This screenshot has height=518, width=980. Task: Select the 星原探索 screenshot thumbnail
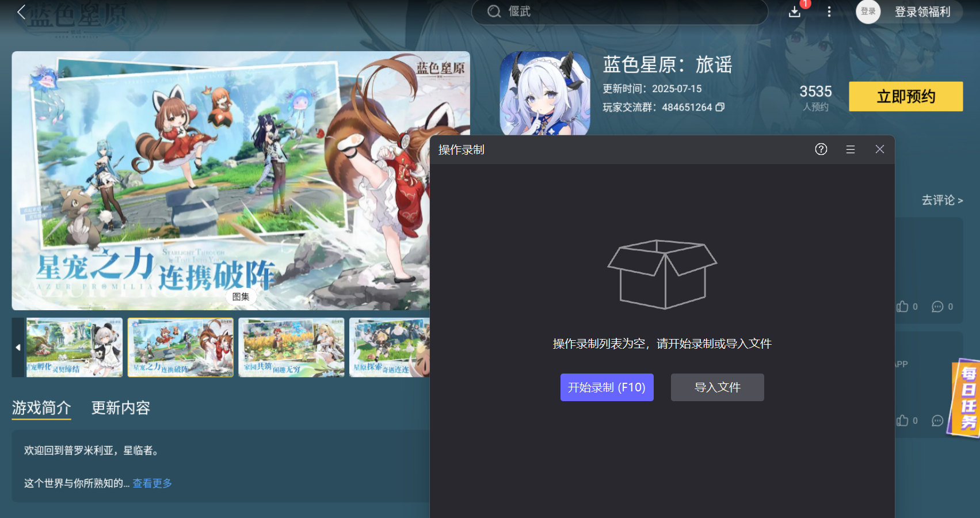tap(390, 348)
